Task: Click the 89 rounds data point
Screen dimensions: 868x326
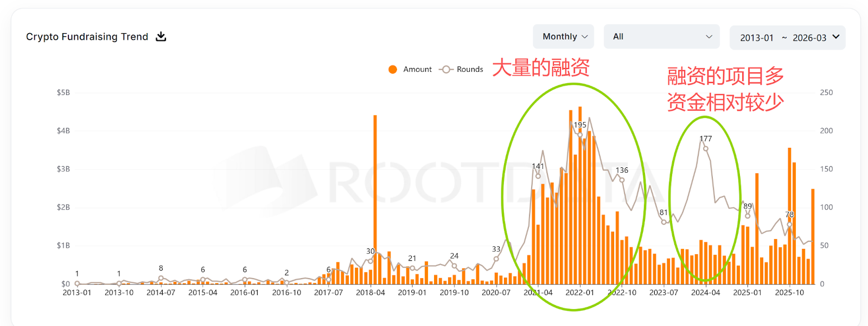Action: pos(748,216)
